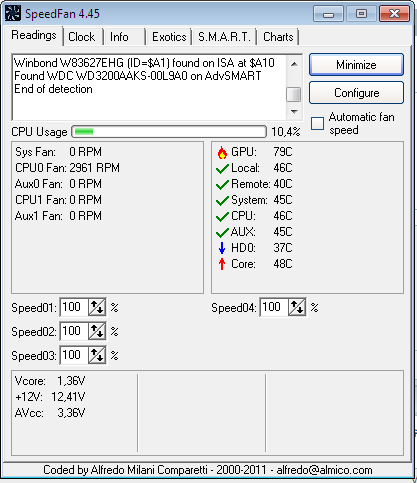This screenshot has height=483, width=417.
Task: Click the green checkmark next to System
Action: [222, 201]
